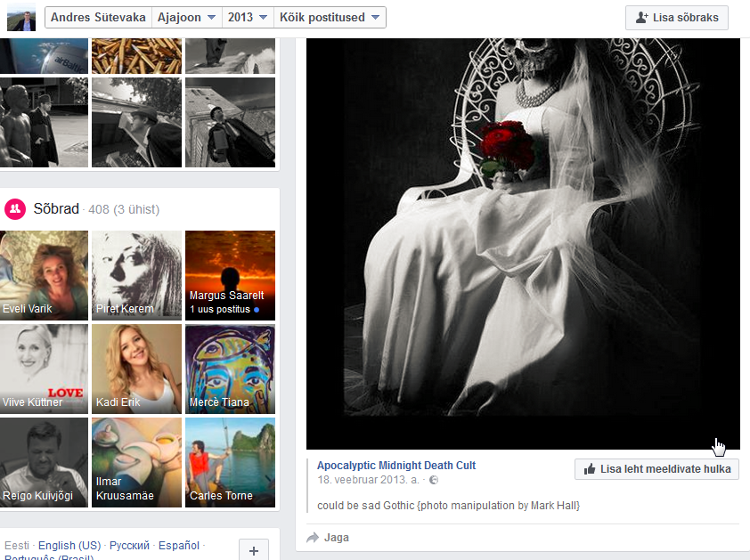Viewport: 750px width, 560px height.
Task: Click the 18. veebruar 2013 post date
Action: (x=368, y=480)
